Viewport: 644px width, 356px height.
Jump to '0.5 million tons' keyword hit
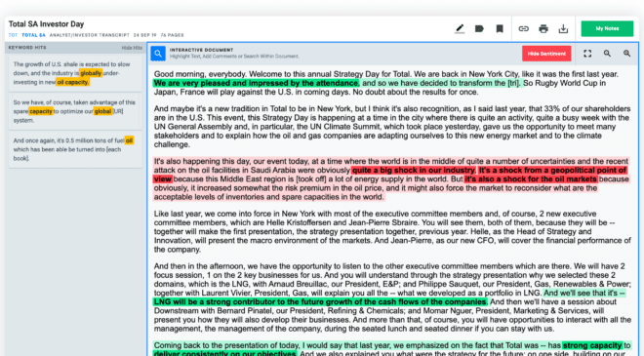point(75,149)
